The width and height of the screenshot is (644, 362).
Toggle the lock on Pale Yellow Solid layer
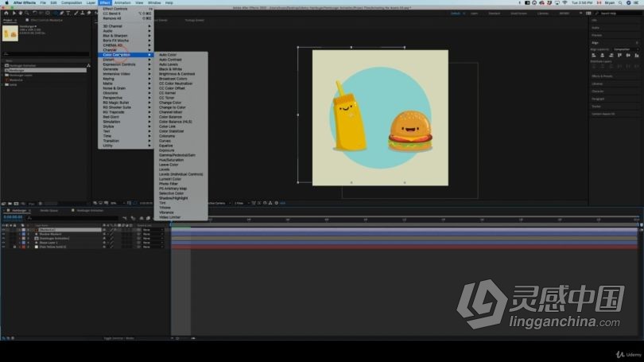pos(15,247)
